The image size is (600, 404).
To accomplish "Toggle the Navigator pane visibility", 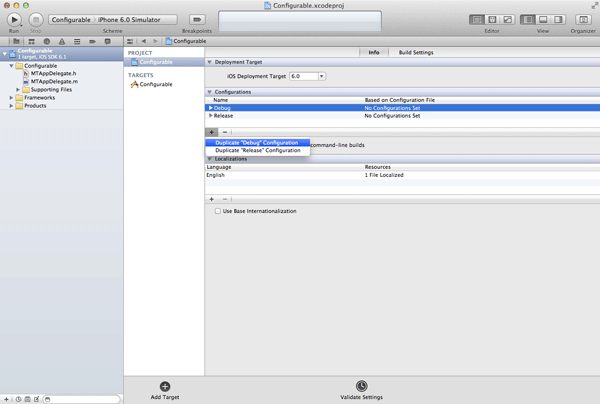I will [528, 20].
